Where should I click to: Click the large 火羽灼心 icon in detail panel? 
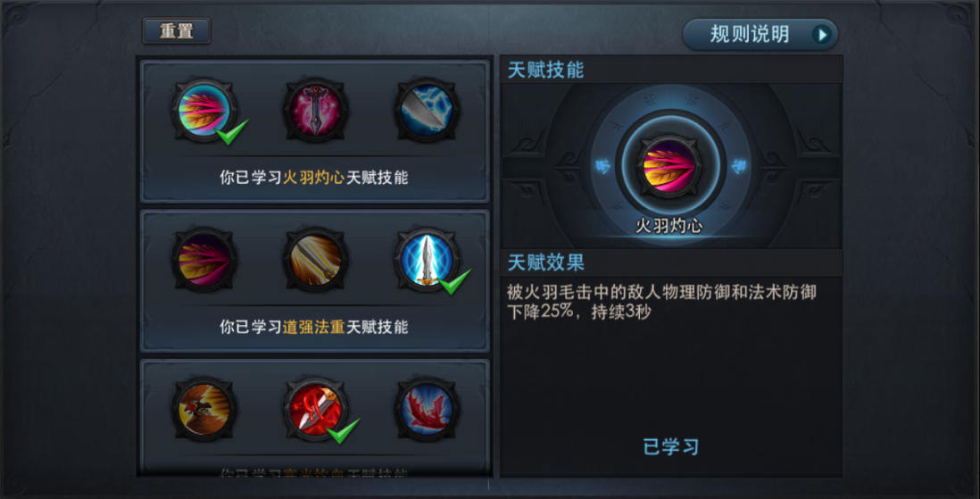coord(669,166)
